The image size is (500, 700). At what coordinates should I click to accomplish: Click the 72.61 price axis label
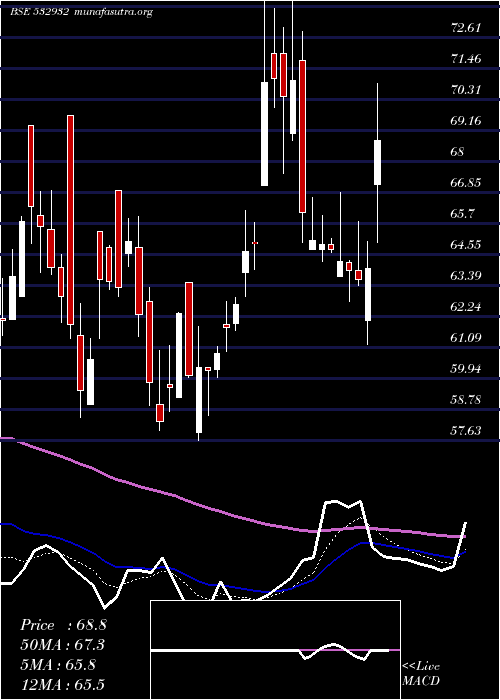click(x=466, y=28)
